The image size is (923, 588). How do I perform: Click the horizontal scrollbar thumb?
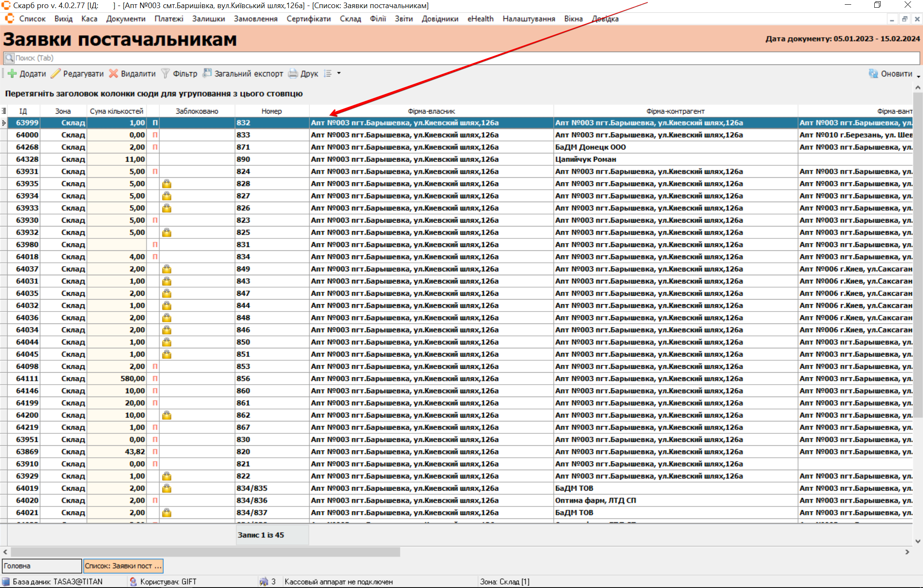205,552
